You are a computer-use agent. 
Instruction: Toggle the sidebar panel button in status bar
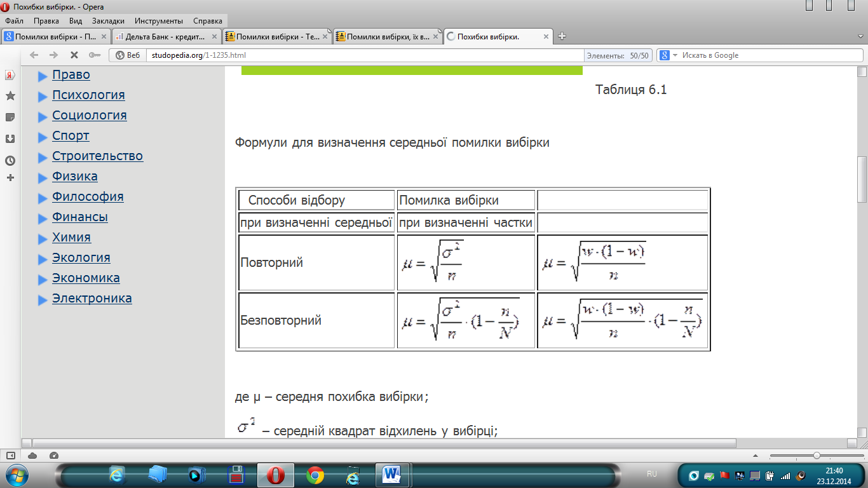(11, 456)
